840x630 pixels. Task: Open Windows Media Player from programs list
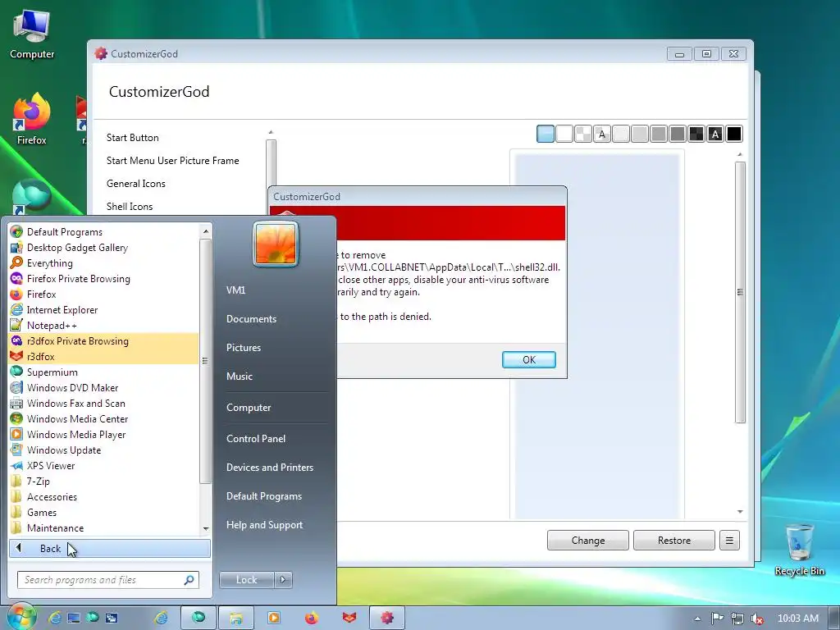pyautogui.click(x=103, y=434)
